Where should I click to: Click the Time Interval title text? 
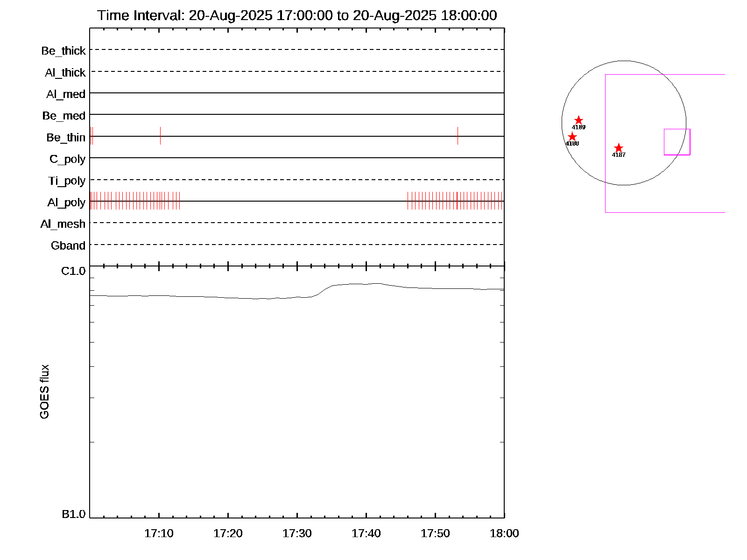pos(297,15)
